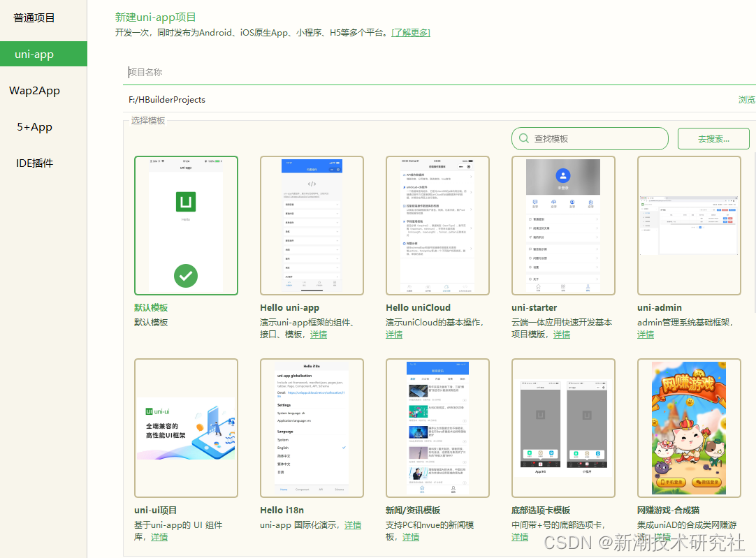Viewport: 756px width, 558px height.
Task: Open the IDE插件 tab
Action: tap(35, 163)
